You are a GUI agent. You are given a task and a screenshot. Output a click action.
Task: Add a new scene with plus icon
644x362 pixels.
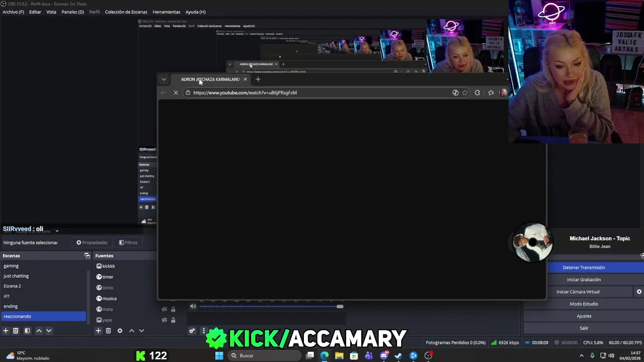(6, 331)
